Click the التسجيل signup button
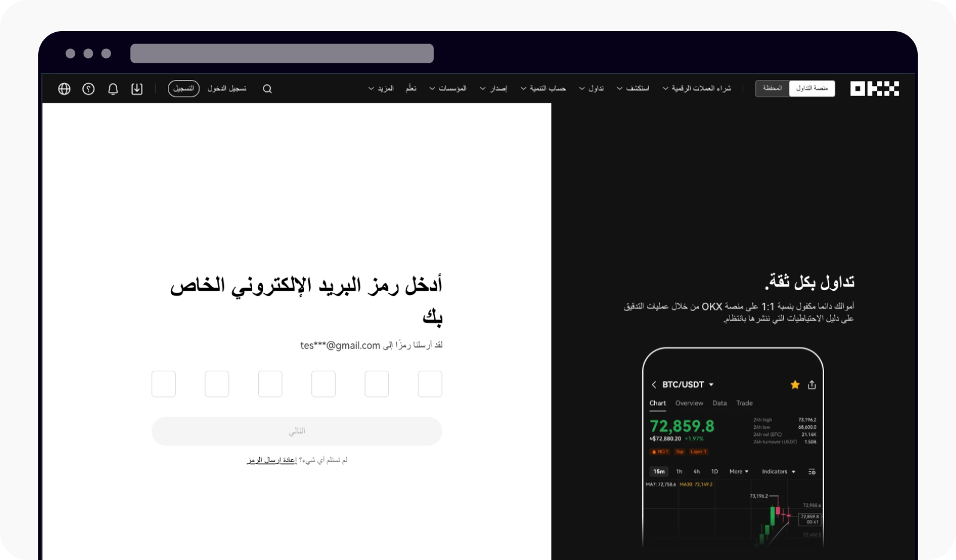The width and height of the screenshot is (956, 560). [x=183, y=88]
